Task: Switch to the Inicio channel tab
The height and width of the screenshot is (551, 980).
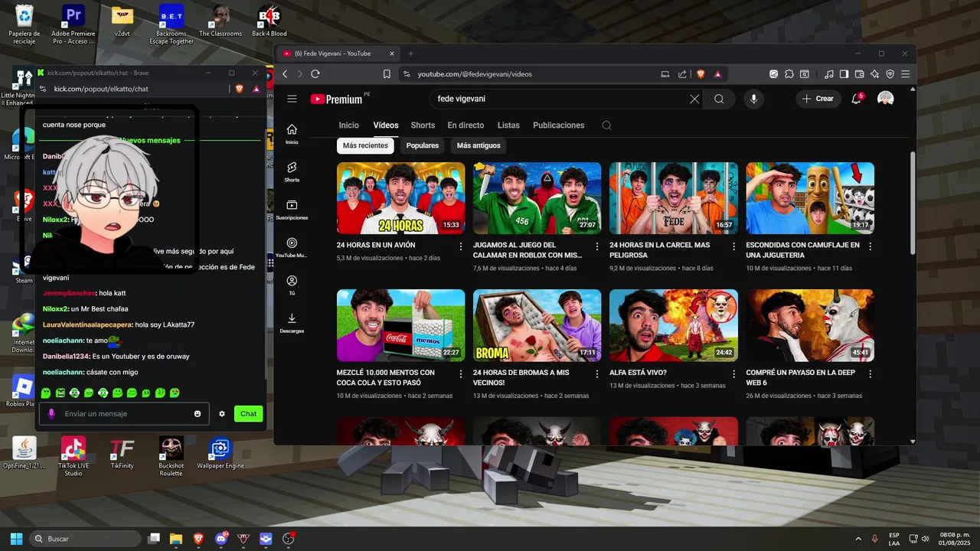Action: pyautogui.click(x=348, y=126)
